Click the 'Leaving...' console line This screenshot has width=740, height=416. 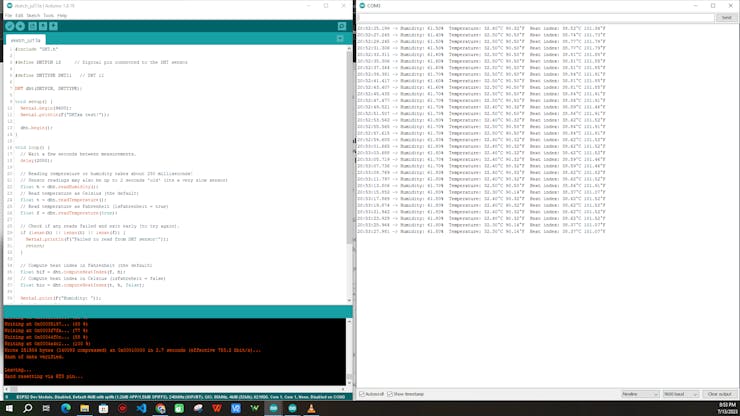click(x=18, y=370)
